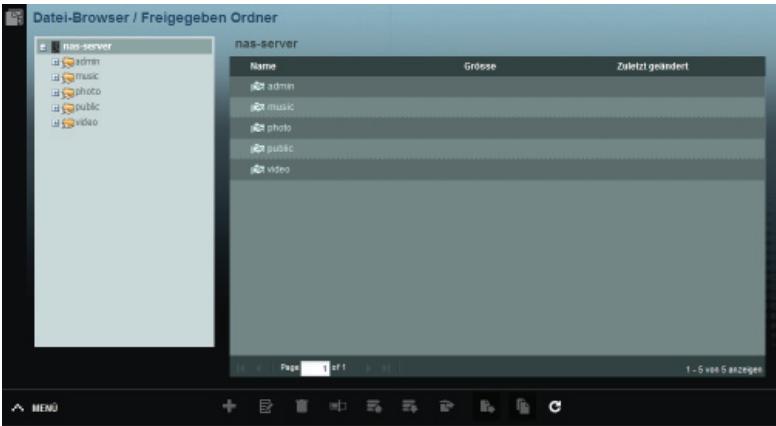
Task: Select the photo row name text
Action: click(279, 128)
